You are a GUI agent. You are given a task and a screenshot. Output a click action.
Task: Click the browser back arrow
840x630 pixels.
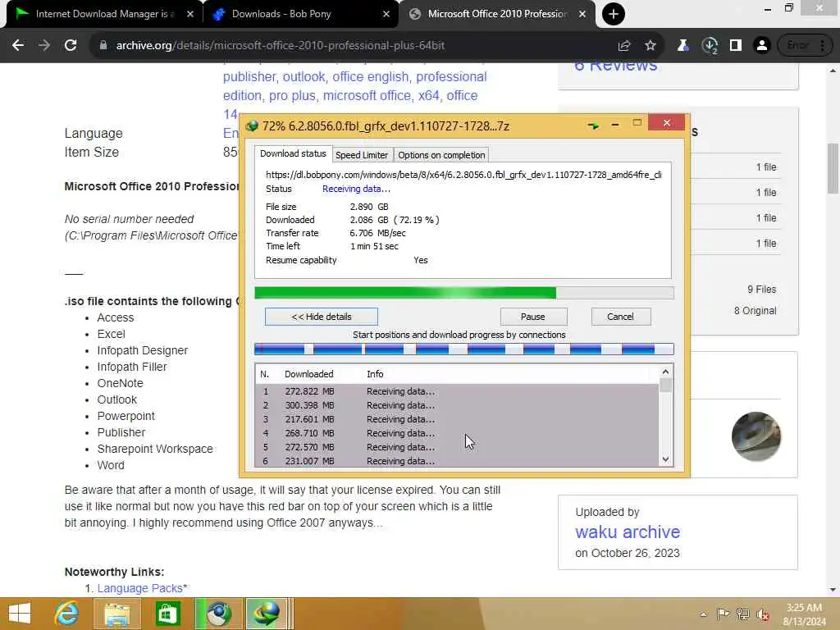pyautogui.click(x=18, y=46)
